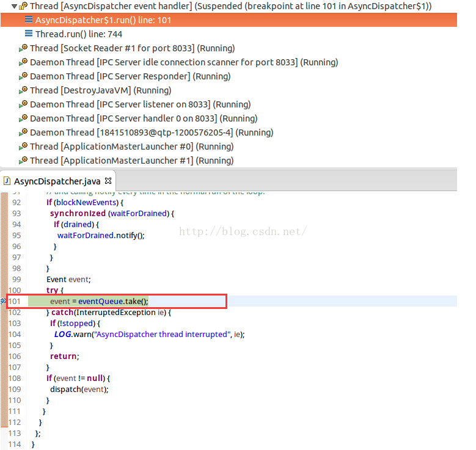
Task: Click 'synchronized (waitForDrained) {' on line 93
Action: [x=112, y=213]
